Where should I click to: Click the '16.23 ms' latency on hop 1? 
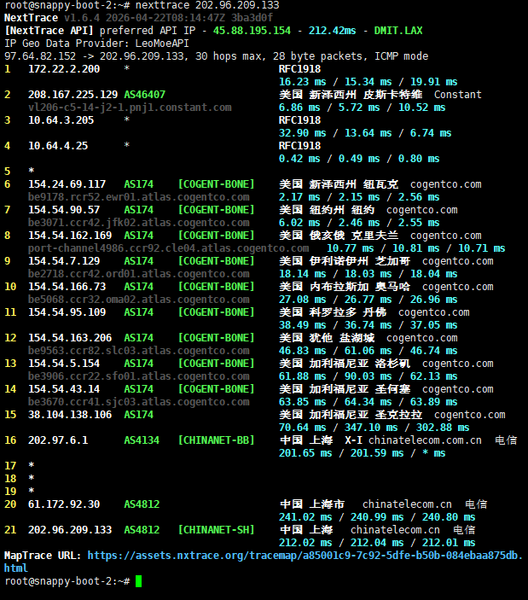click(x=303, y=82)
